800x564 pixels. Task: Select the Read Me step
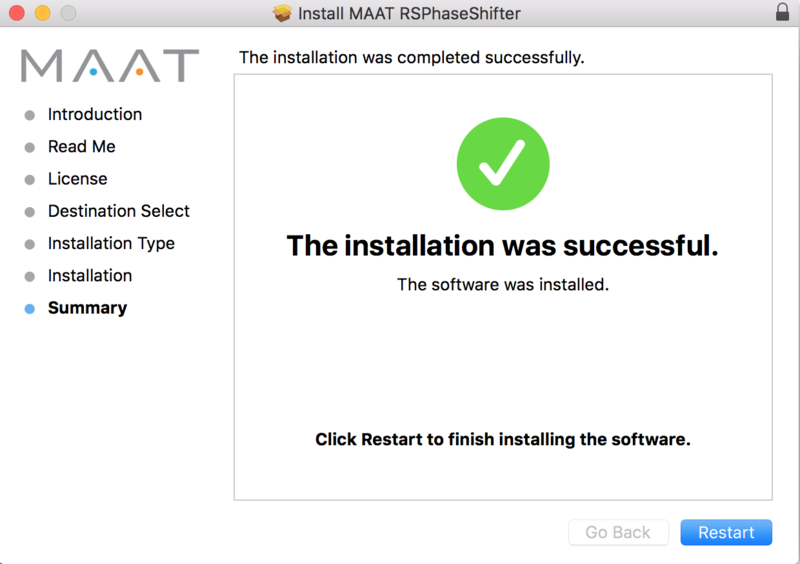click(x=81, y=146)
